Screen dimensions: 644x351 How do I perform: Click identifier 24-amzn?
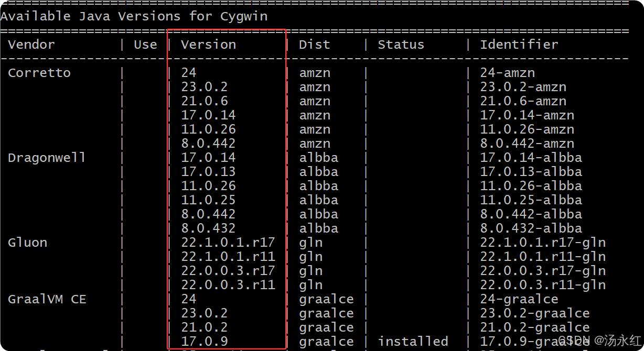click(507, 73)
